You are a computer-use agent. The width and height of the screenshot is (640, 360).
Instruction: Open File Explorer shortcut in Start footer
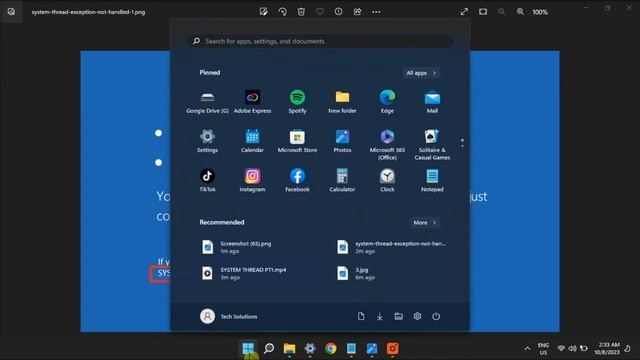[x=398, y=316]
